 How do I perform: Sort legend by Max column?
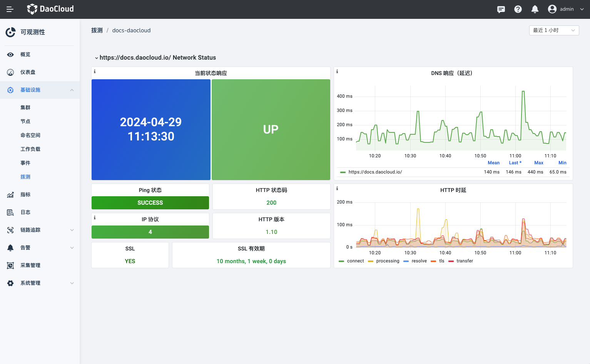[538, 163]
